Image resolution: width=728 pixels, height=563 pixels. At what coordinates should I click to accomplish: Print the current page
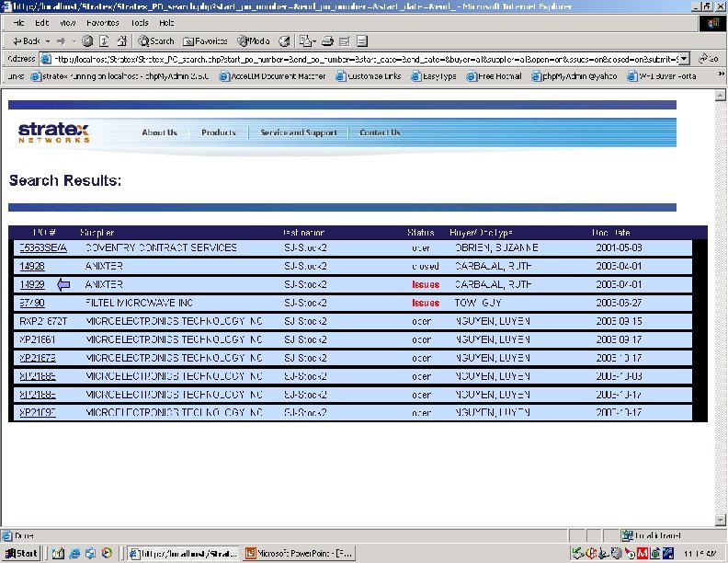coord(327,41)
